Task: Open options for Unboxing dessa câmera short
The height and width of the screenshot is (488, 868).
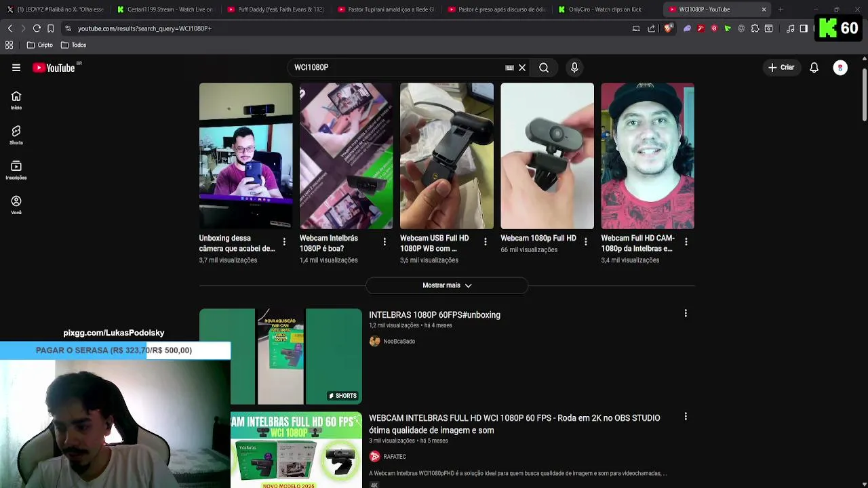Action: pos(284,241)
